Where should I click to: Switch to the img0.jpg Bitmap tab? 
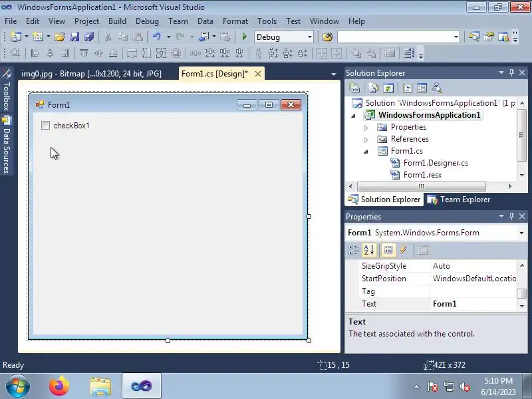(x=91, y=74)
